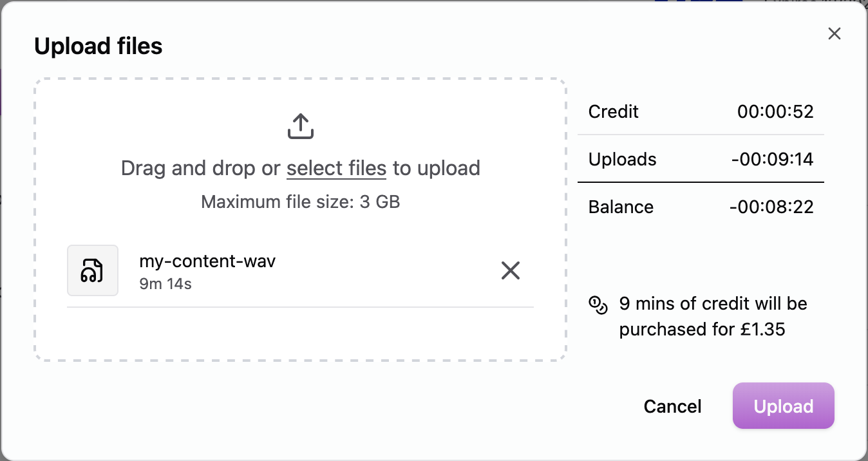Select the my-content-wav file name
Screen dimensions: 868x461
pos(207,261)
